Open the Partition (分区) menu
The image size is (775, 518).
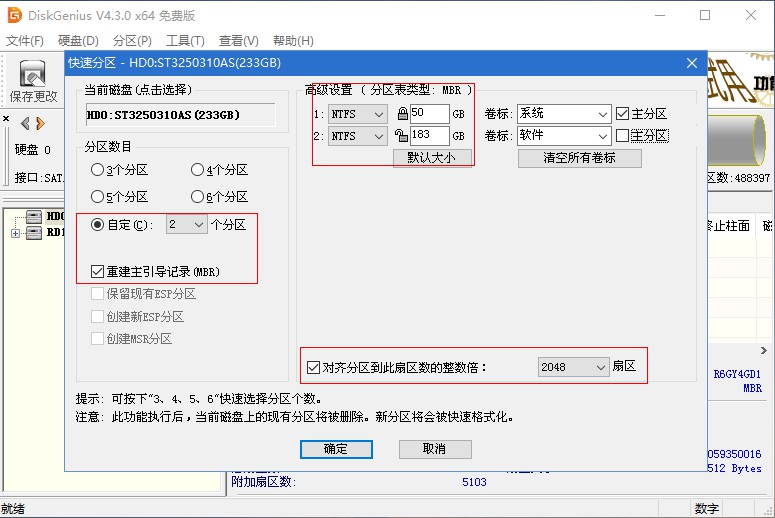(x=132, y=41)
